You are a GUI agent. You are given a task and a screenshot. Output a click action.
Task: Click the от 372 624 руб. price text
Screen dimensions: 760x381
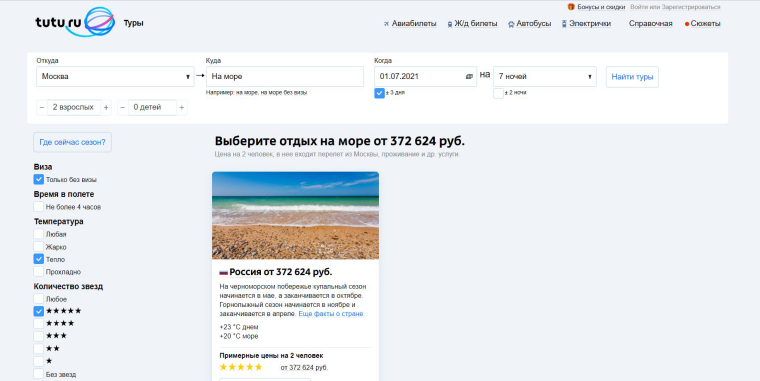point(304,367)
